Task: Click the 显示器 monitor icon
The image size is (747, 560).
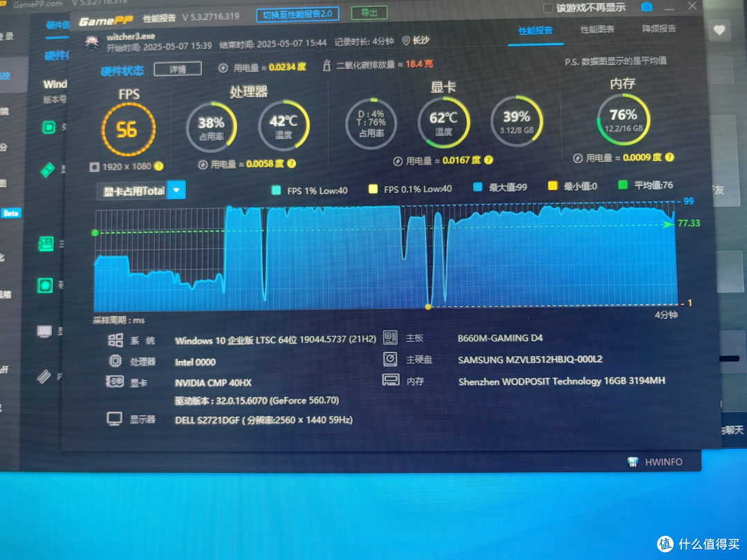Action: pyautogui.click(x=114, y=419)
